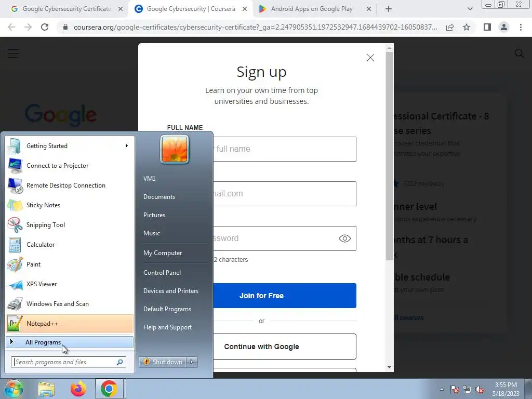The height and width of the screenshot is (399, 532).
Task: Click the muted volume tray icon
Action: 480,390
